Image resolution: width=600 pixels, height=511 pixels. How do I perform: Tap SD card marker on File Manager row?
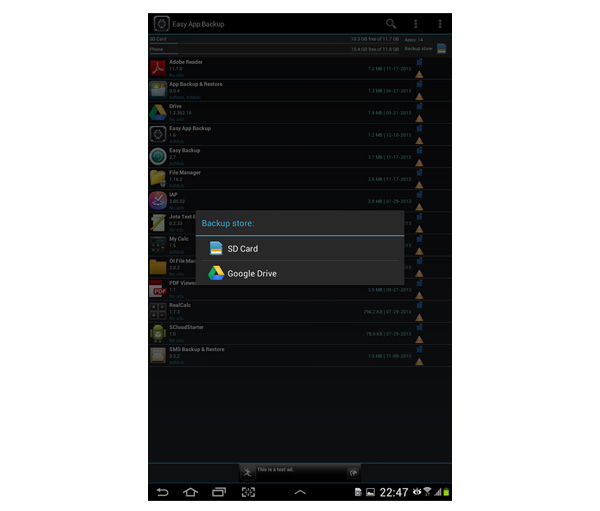click(419, 173)
